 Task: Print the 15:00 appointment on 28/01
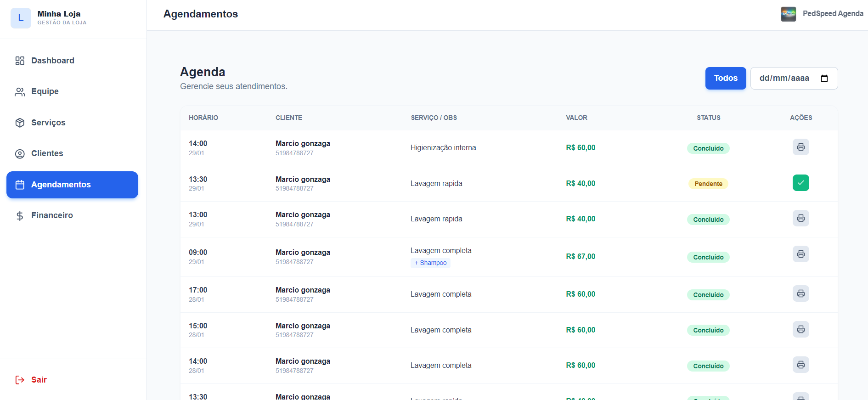point(800,329)
